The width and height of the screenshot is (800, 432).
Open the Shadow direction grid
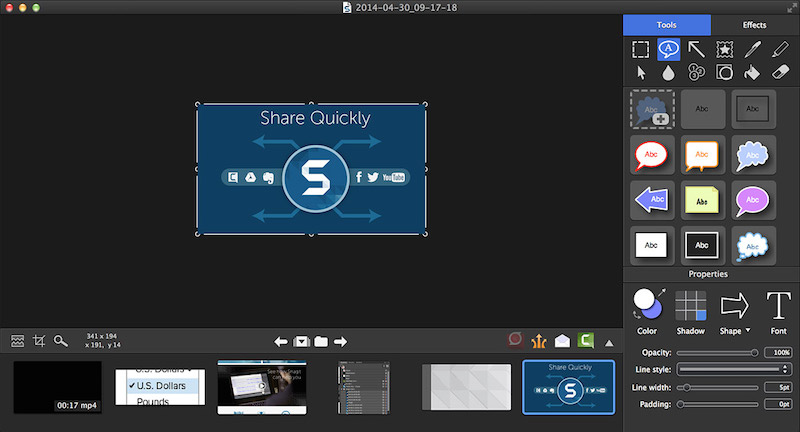tap(690, 305)
